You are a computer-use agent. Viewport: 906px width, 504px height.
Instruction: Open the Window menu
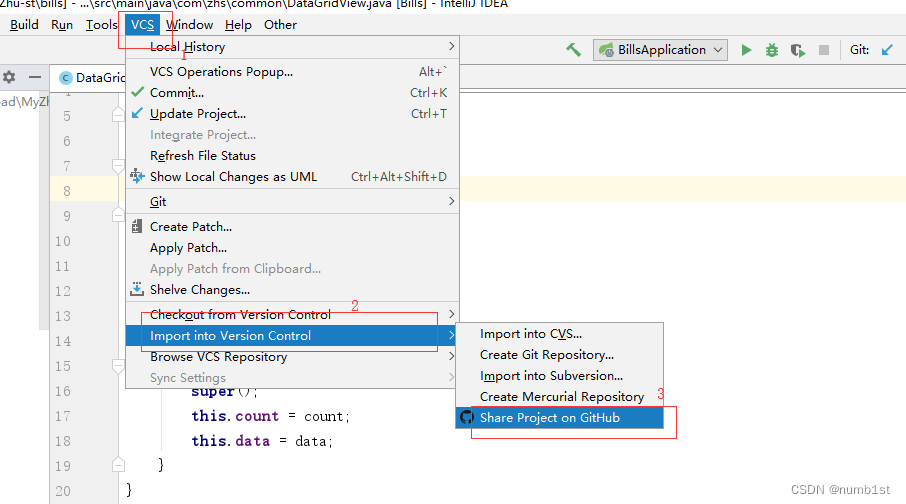tap(190, 25)
